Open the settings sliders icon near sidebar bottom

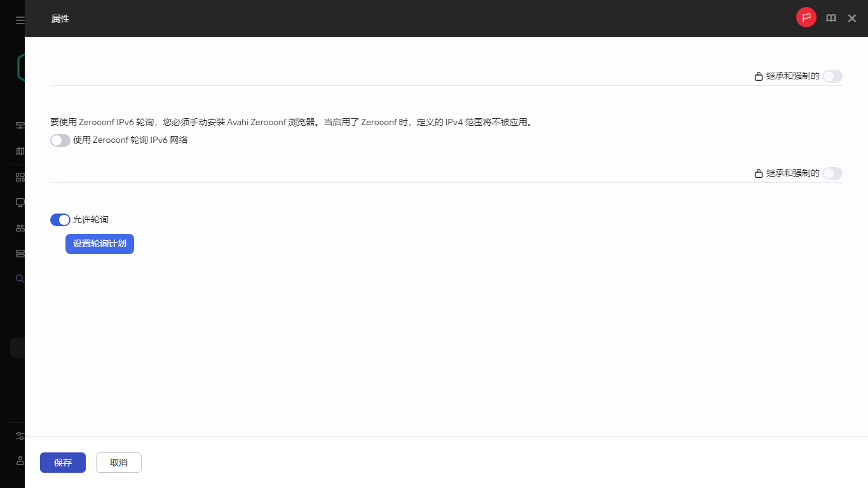coord(20,436)
